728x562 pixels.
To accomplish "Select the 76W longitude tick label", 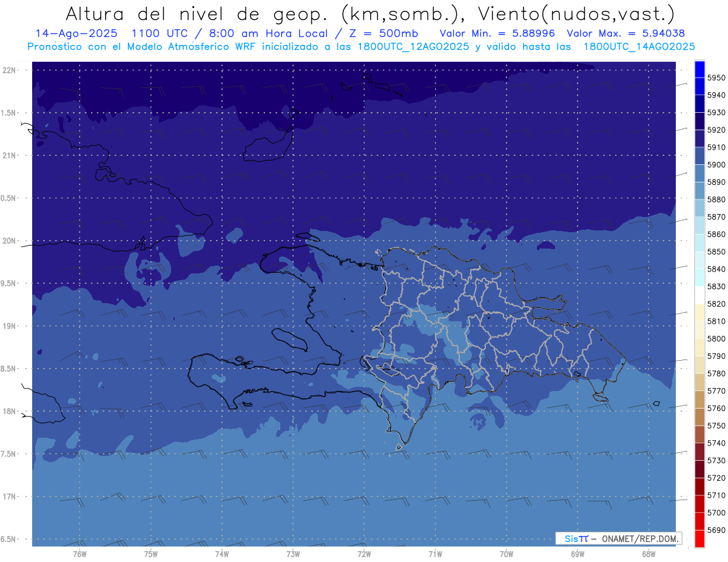I will [79, 554].
